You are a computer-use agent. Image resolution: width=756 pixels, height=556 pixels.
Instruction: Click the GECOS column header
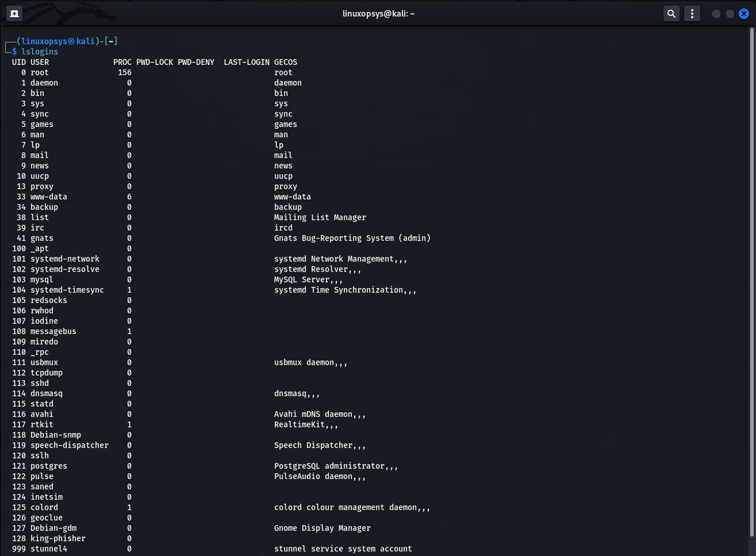pyautogui.click(x=285, y=62)
